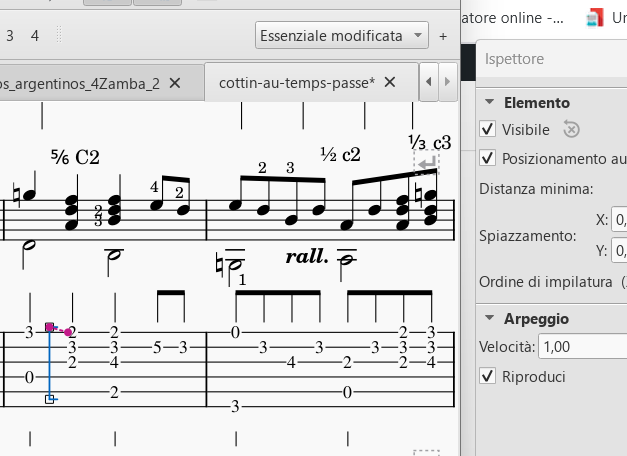Viewport: 627px width, 456px height.
Task: Reset the Visibile property to default
Action: 571,130
